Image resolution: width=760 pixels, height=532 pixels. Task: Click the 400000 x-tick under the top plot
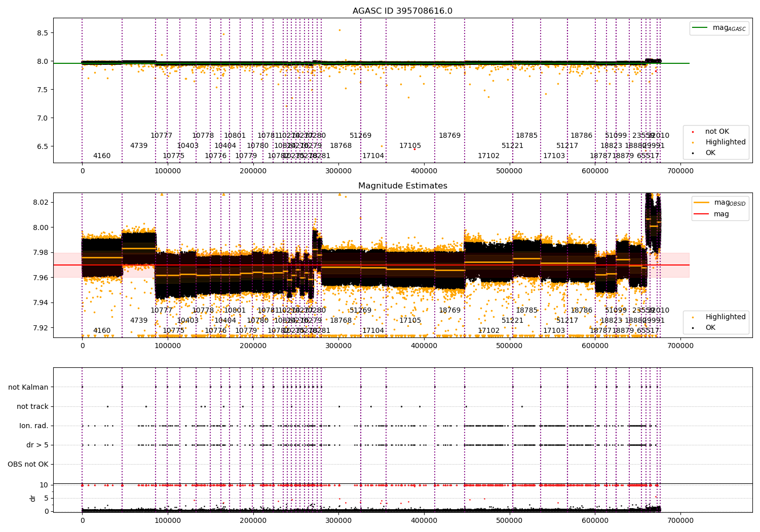[x=424, y=171]
